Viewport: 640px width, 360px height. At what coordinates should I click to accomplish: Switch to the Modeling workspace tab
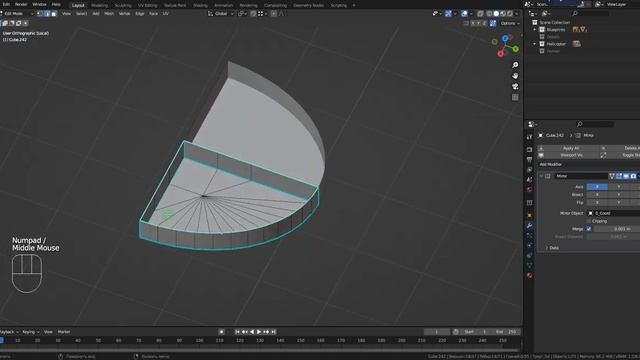(100, 5)
